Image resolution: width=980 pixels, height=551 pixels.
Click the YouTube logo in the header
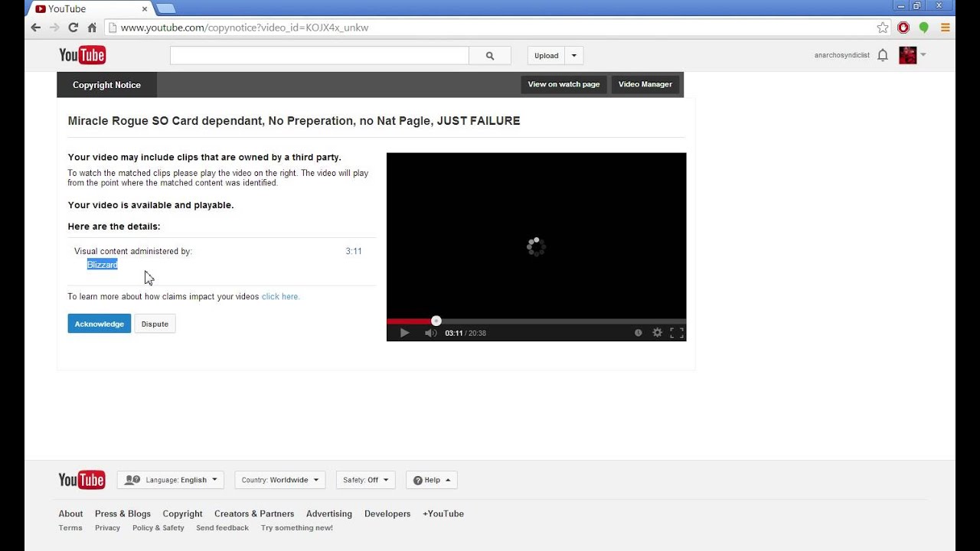[82, 55]
